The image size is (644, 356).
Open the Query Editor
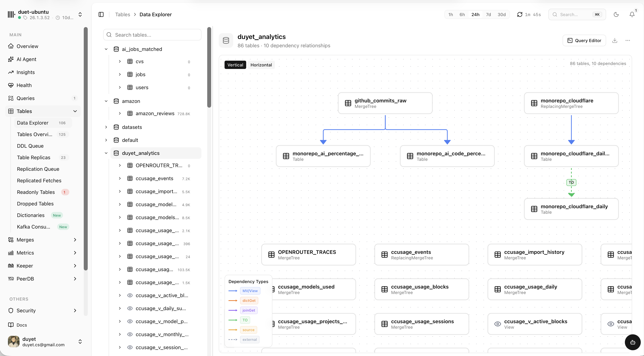(x=584, y=40)
